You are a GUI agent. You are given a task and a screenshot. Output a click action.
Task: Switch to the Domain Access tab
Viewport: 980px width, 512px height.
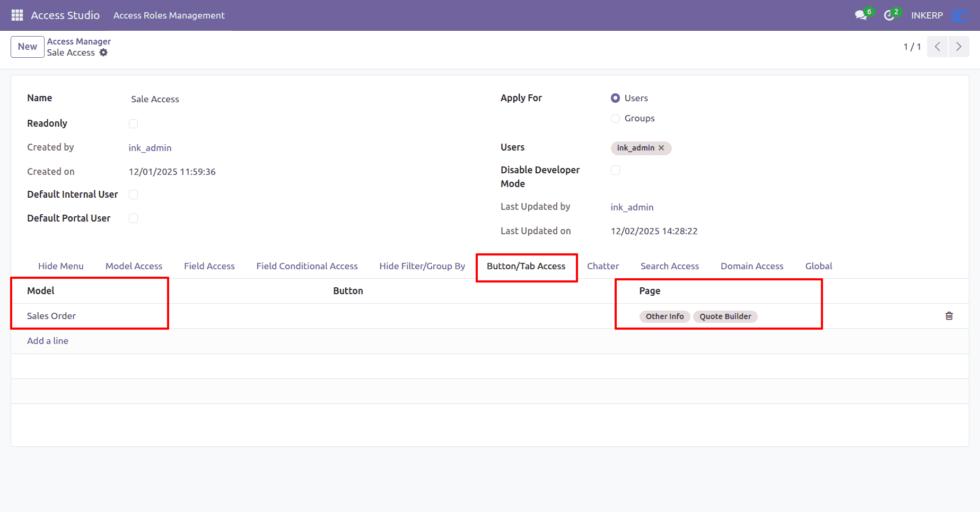click(x=752, y=266)
